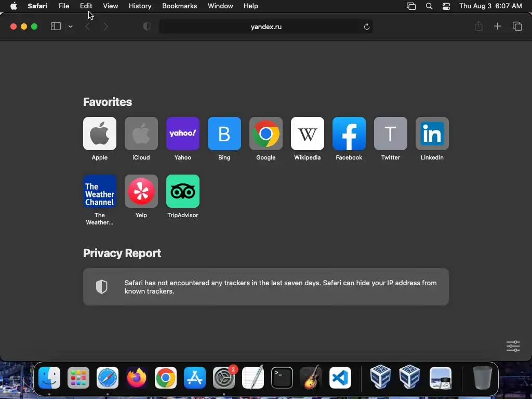Open the Privacy Report shield in toolbar
The width and height of the screenshot is (532, 399).
[x=147, y=26]
